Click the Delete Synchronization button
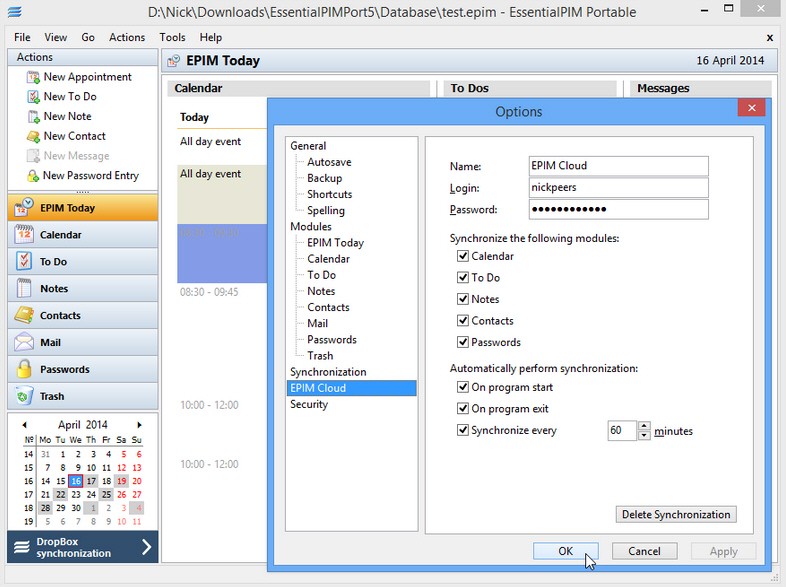Image resolution: width=786 pixels, height=587 pixels. (x=675, y=515)
